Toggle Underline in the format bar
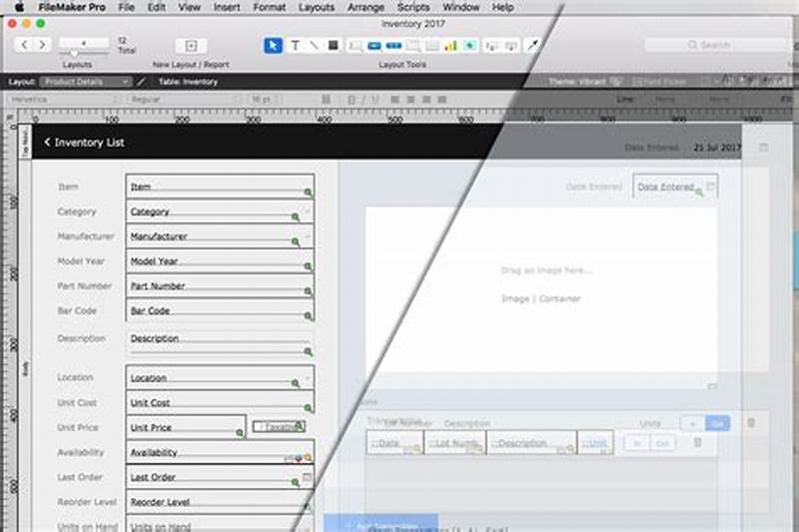The height and width of the screenshot is (532, 799). 376,100
